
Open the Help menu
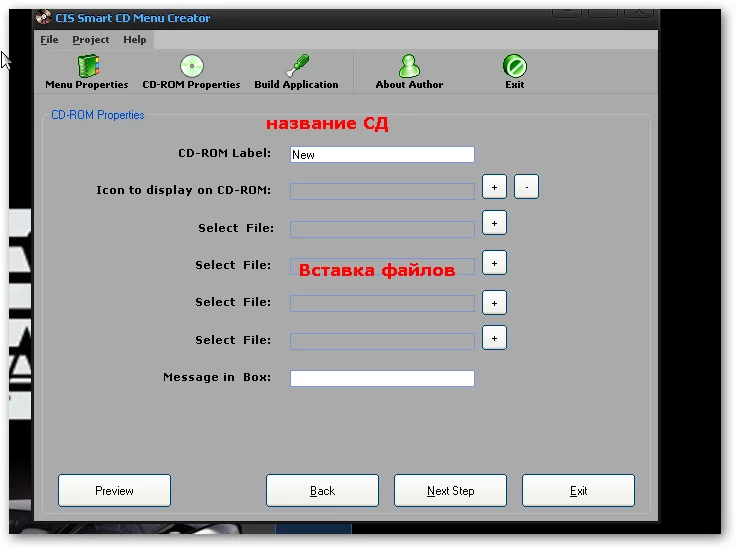click(x=135, y=40)
